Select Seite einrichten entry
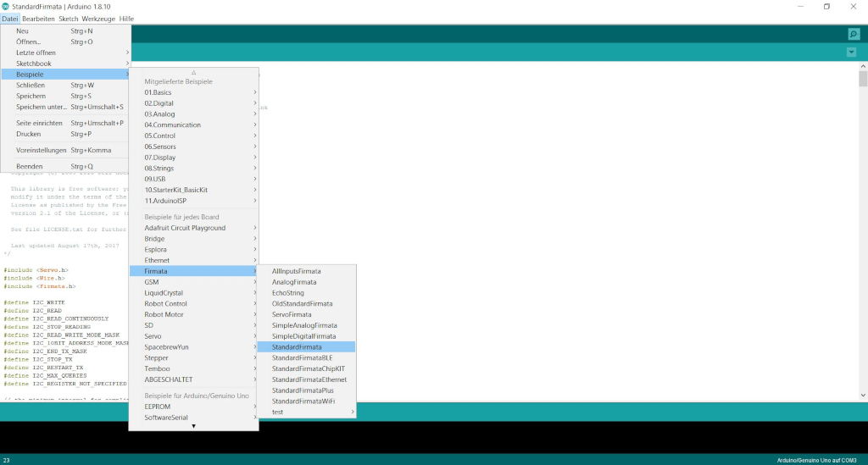 [x=65, y=123]
